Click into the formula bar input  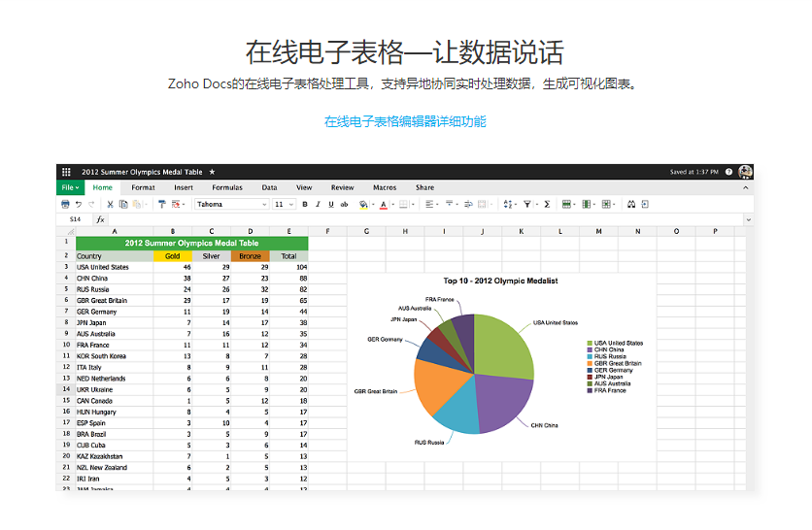click(x=424, y=219)
